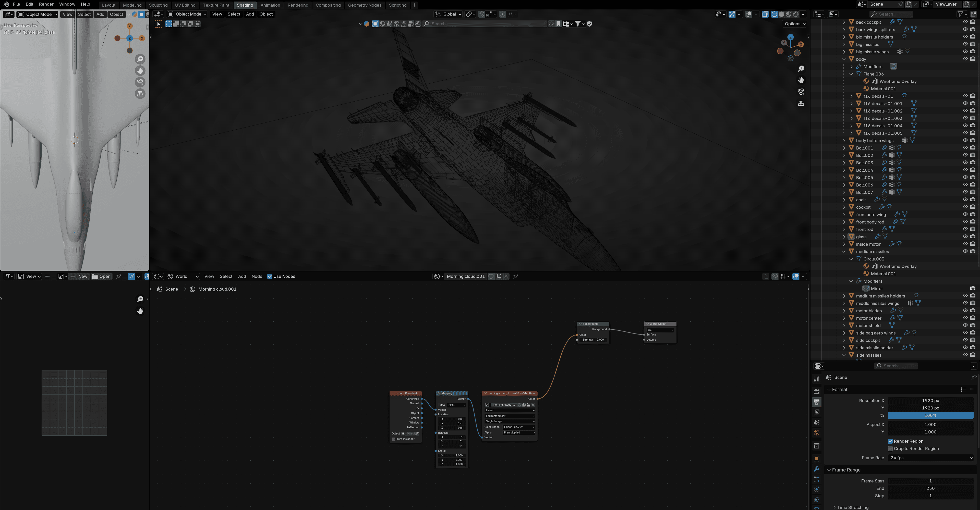Click the New image button
This screenshot has height=510, width=980.
(x=79, y=277)
